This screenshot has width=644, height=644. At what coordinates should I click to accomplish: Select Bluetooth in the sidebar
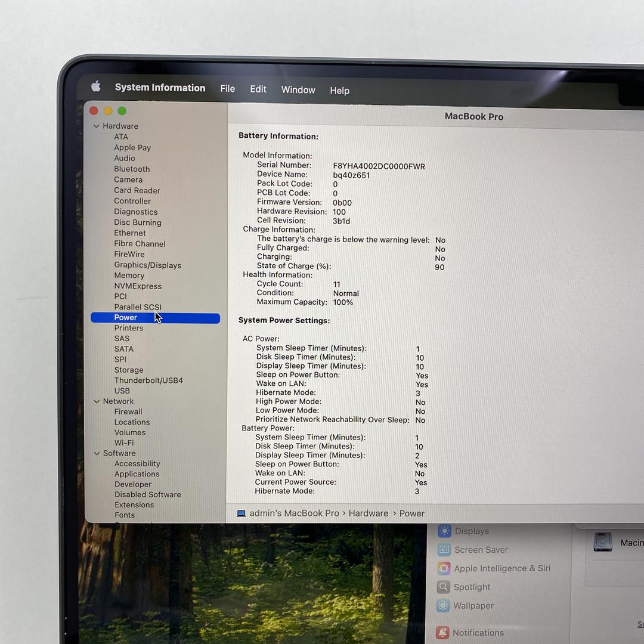(x=132, y=169)
